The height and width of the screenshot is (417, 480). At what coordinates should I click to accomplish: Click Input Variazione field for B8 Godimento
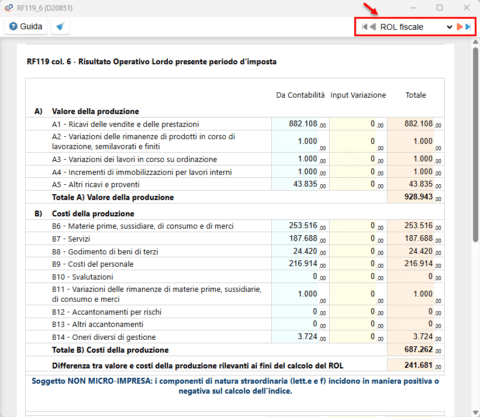[358, 251]
